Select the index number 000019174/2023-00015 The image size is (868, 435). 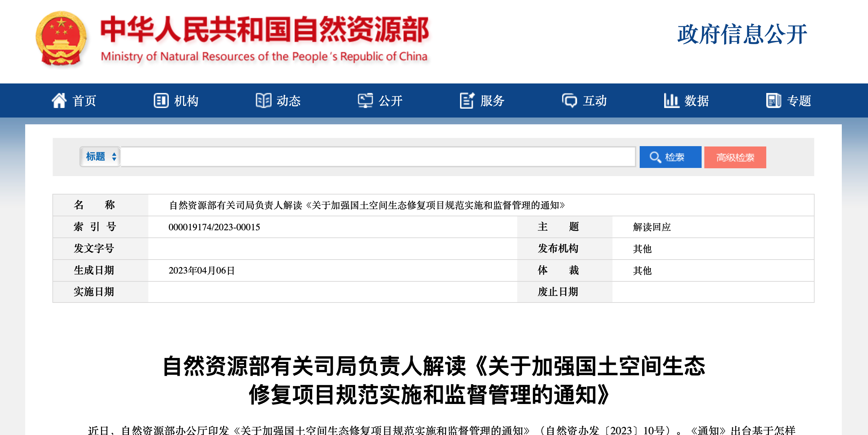[x=214, y=227]
